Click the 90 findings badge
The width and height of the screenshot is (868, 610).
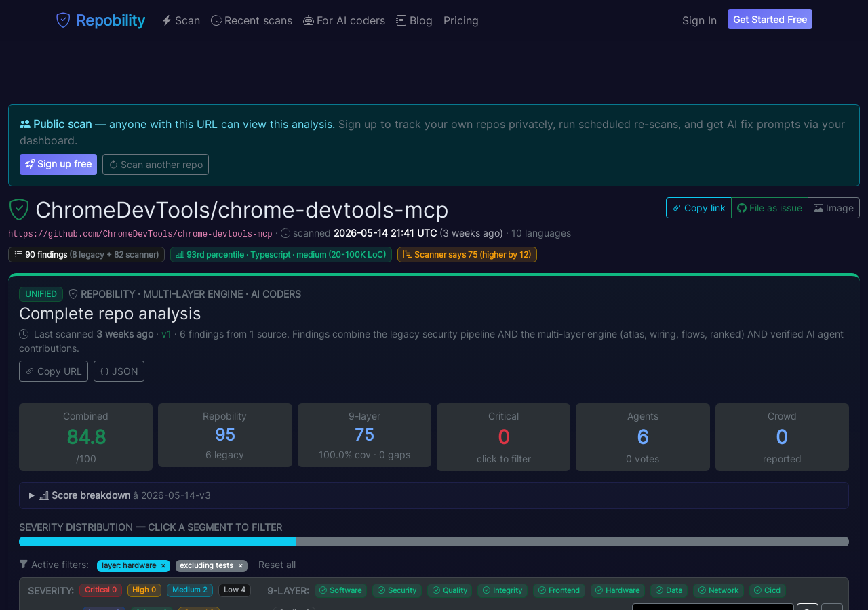tap(86, 254)
